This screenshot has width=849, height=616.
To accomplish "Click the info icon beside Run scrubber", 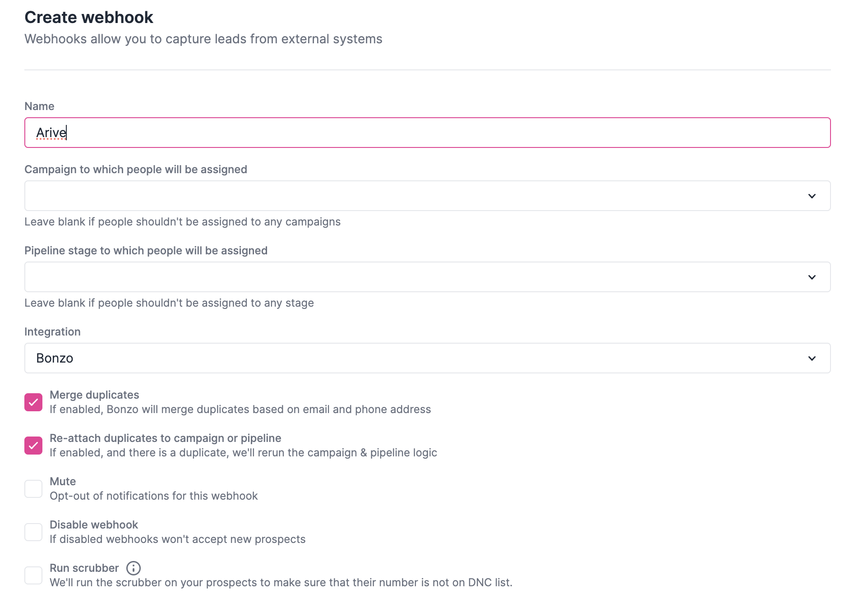I will (133, 568).
